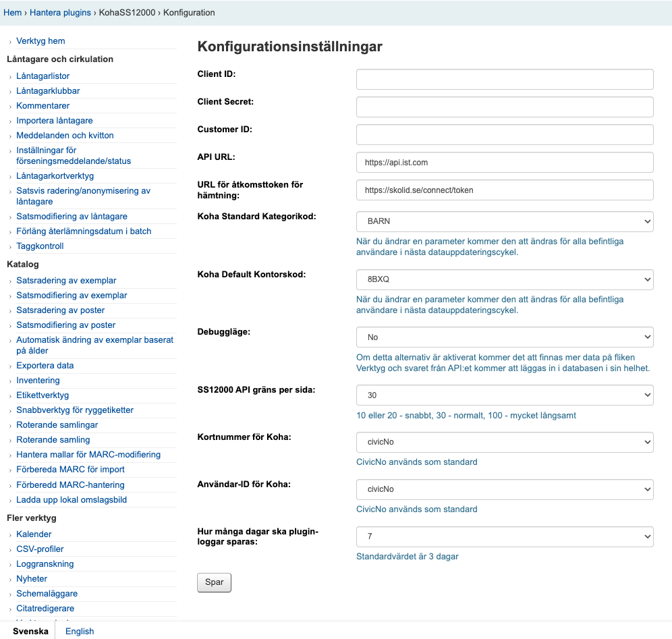Image resolution: width=672 pixels, height=639 pixels.
Task: Open Schemaläggare link
Action: click(x=47, y=594)
